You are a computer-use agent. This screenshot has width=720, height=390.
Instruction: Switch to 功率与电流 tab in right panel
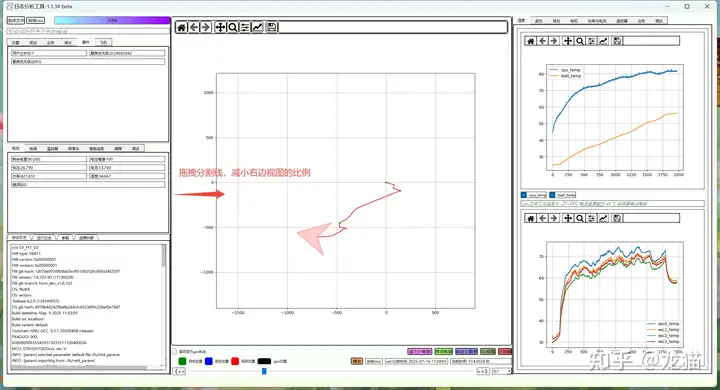[x=597, y=21]
